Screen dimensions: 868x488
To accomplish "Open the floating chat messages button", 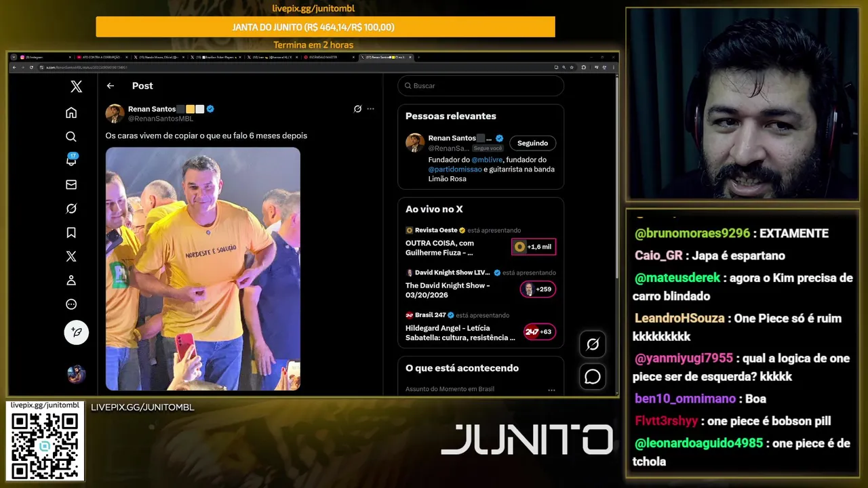I will point(593,376).
